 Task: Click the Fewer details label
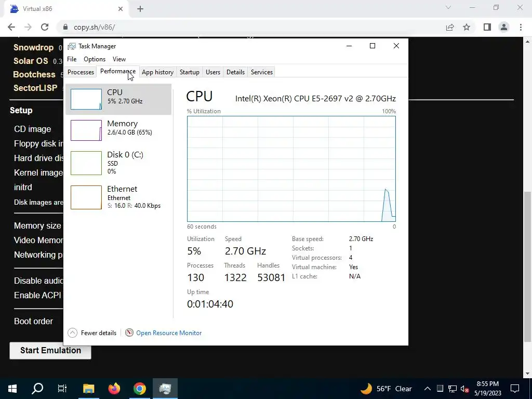pos(99,333)
